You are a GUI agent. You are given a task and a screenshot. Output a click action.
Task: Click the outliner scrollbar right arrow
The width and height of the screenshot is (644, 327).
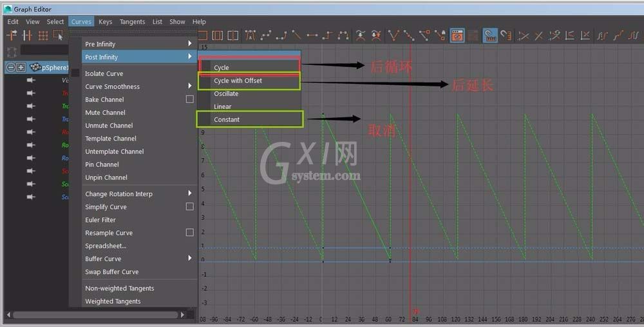point(183,315)
